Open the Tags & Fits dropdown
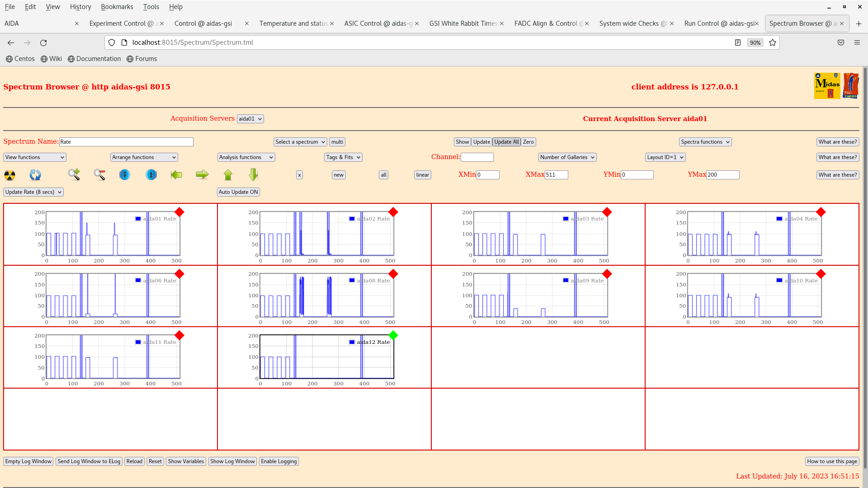Viewport: 868px width, 488px height. [343, 157]
